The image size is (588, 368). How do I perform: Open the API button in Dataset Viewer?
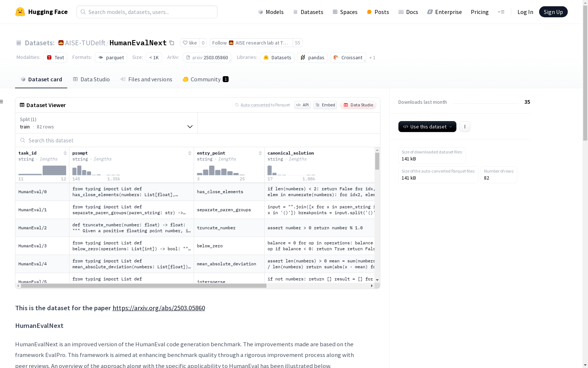302,105
